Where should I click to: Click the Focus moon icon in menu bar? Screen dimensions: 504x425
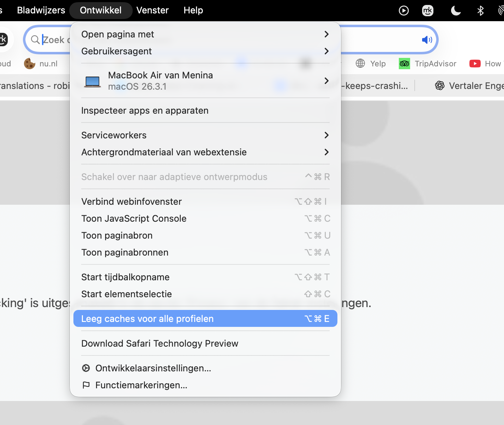coord(456,10)
